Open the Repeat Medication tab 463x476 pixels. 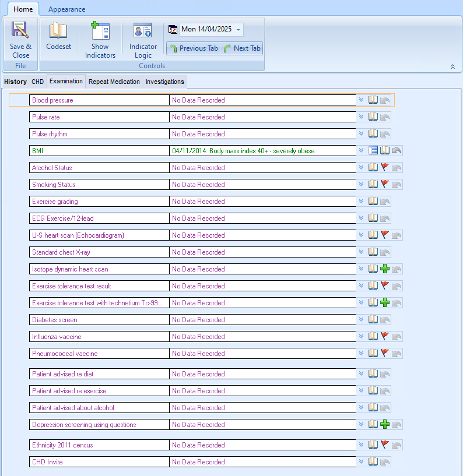114,82
